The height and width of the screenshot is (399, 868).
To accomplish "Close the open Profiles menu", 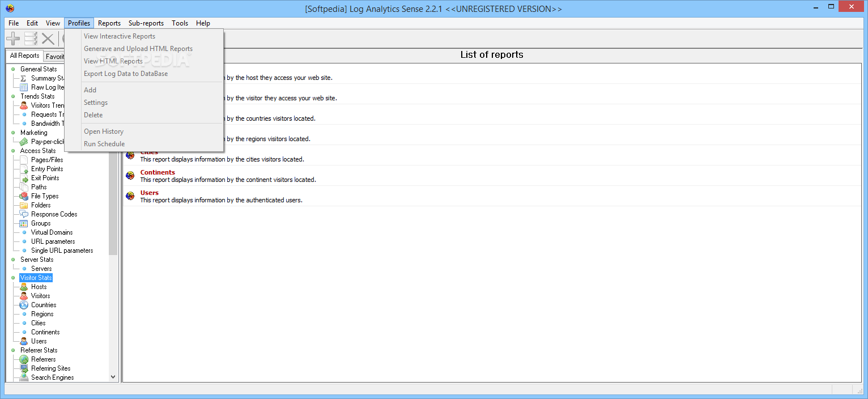I will tap(79, 23).
